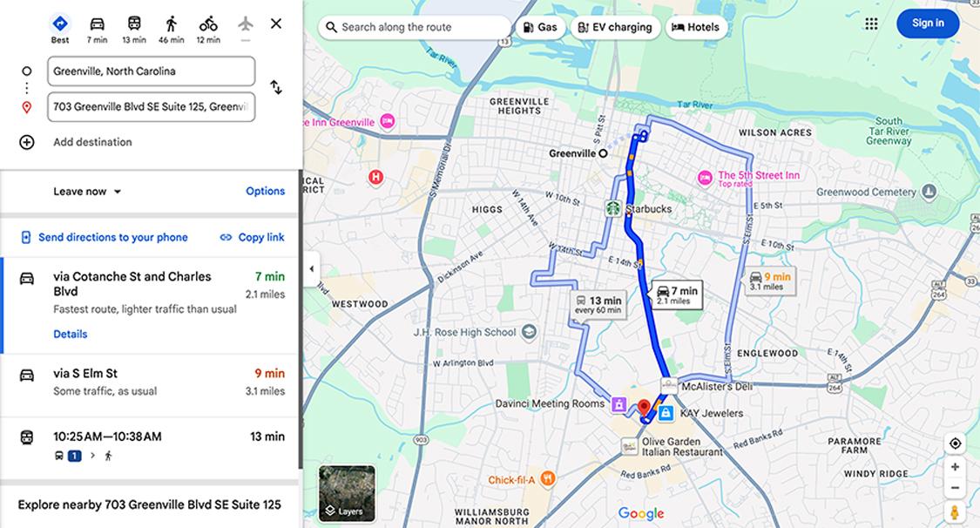This screenshot has width=980, height=528.
Task: Close the directions panel
Action: [x=275, y=24]
